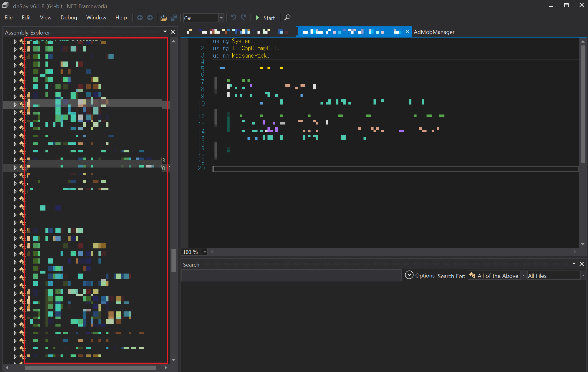Open search with the magnifier icon
The image size is (588, 372).
click(x=287, y=18)
